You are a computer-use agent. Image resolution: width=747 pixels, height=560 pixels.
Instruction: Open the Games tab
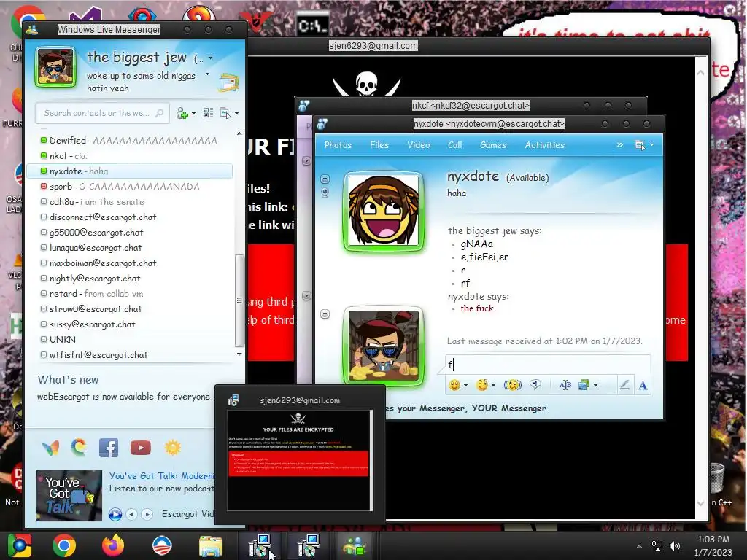point(493,145)
